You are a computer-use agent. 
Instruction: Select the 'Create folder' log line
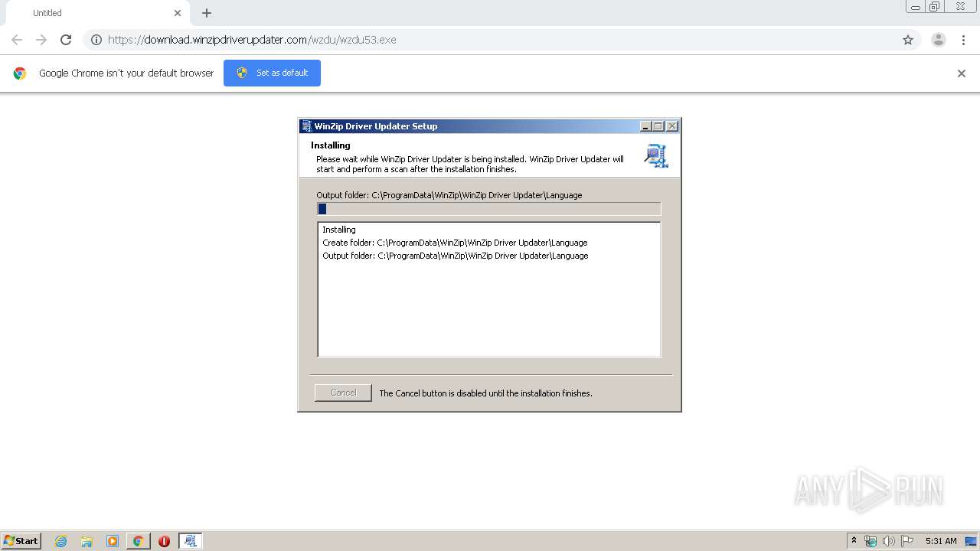(x=455, y=243)
